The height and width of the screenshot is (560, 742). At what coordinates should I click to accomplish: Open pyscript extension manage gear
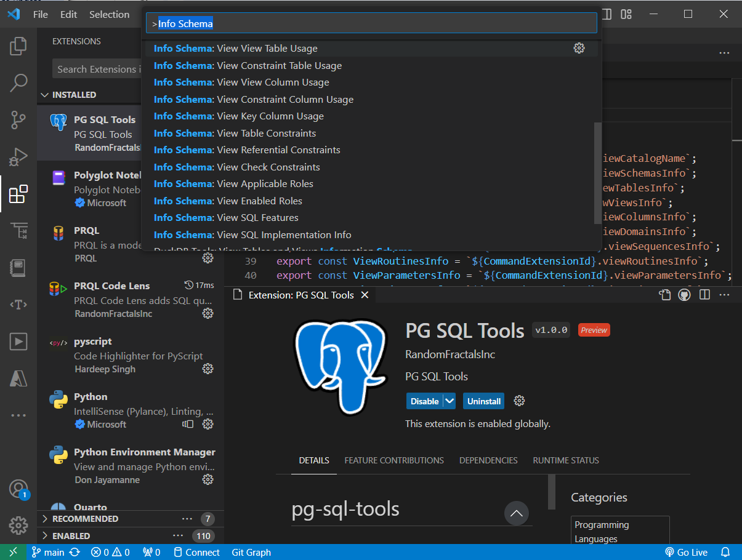point(208,369)
